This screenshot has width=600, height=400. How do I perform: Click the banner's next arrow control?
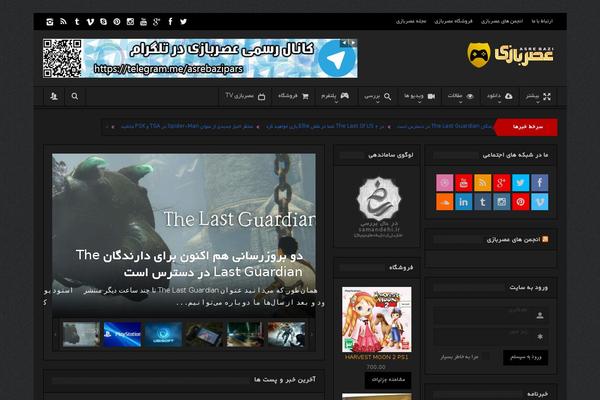(353, 42)
